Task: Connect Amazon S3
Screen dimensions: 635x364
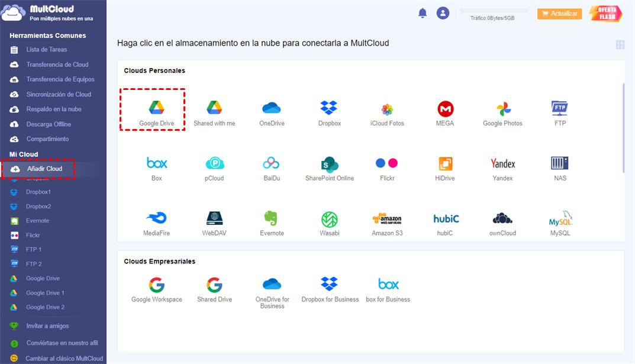Action: (x=387, y=223)
